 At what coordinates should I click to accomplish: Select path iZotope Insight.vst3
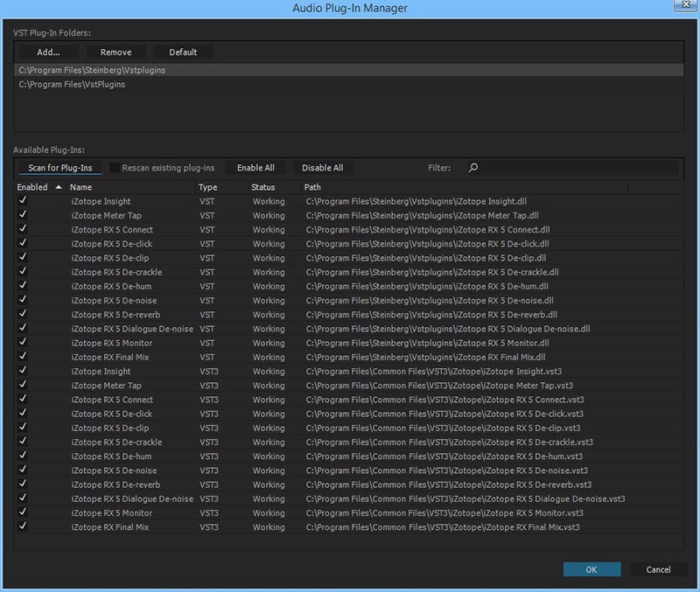(434, 372)
